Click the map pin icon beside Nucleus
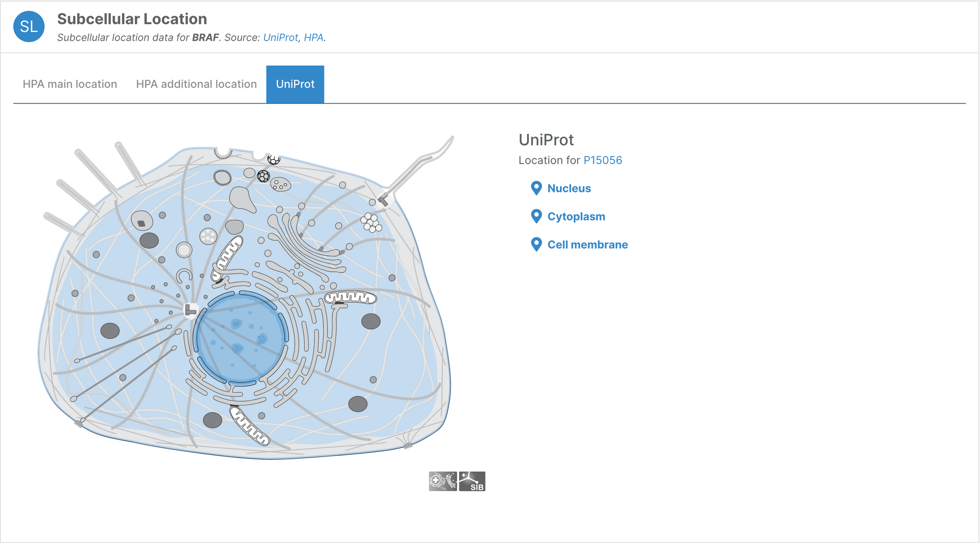This screenshot has height=543, width=980. tap(536, 188)
